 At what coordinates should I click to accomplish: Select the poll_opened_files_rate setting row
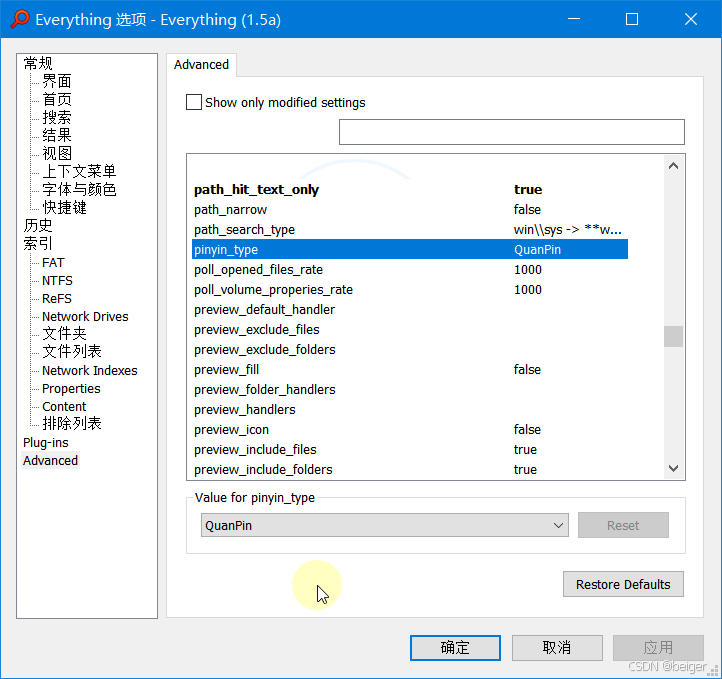tap(410, 269)
